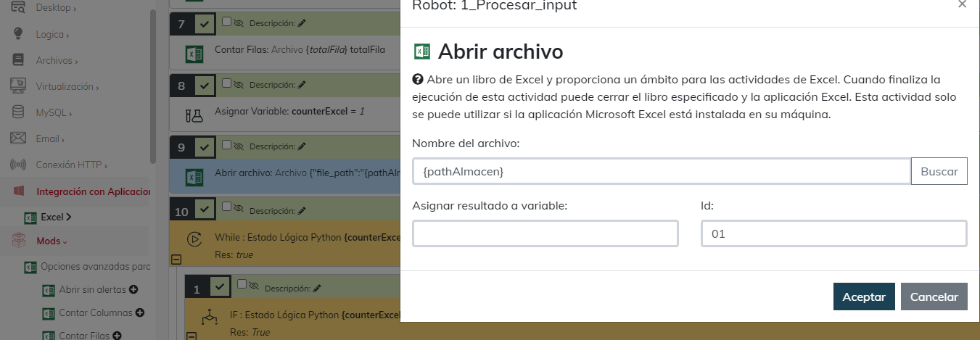Add Contar Columnas using its plus icon
The width and height of the screenshot is (980, 340).
click(x=140, y=312)
